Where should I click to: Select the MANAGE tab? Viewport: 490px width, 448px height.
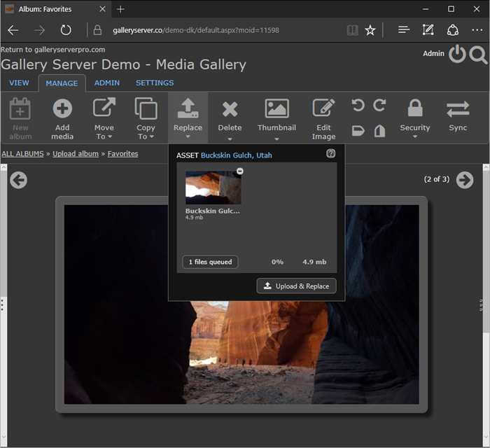pos(62,83)
